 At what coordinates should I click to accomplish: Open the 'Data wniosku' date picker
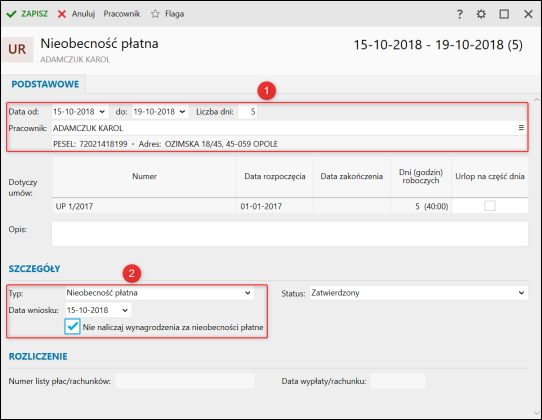point(125,310)
